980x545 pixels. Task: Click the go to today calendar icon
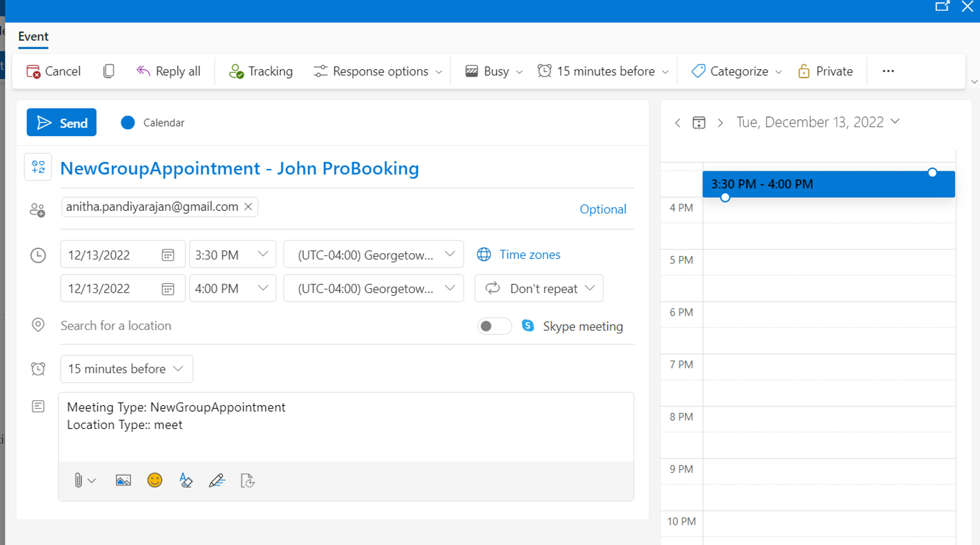[x=699, y=122]
